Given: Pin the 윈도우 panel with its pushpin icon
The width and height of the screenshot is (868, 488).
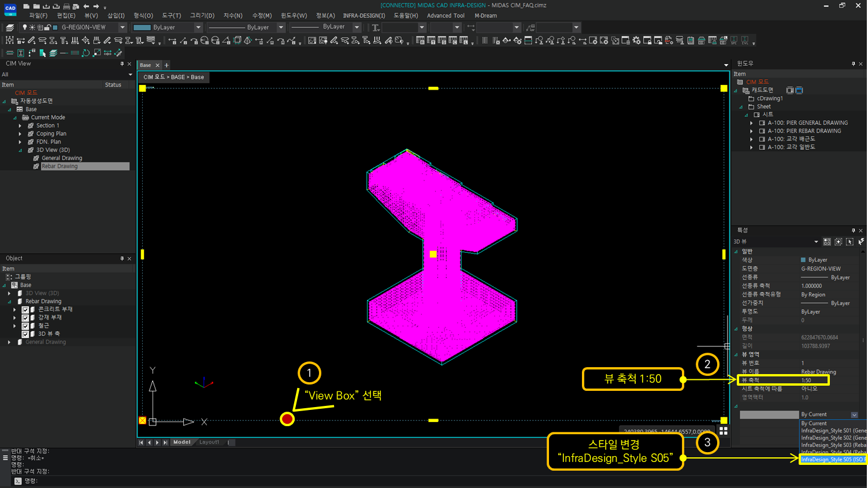Looking at the screenshot, I should pyautogui.click(x=854, y=64).
